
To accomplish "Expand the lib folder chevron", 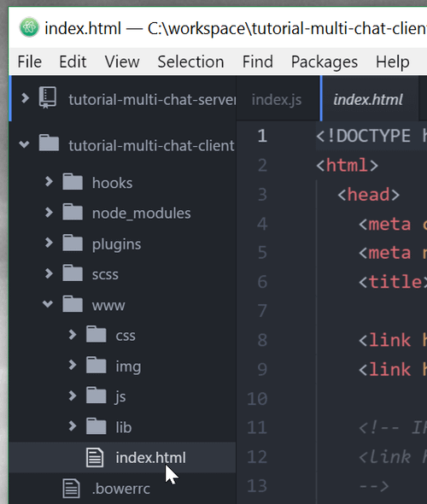I will (73, 426).
